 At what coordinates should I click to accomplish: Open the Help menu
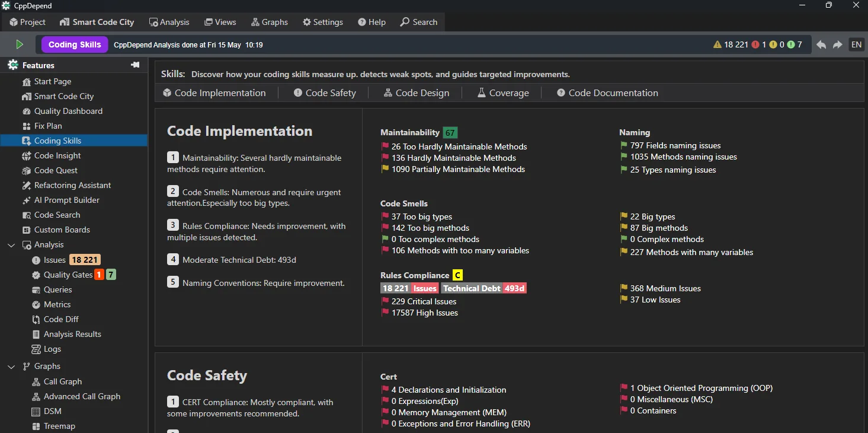click(x=371, y=22)
